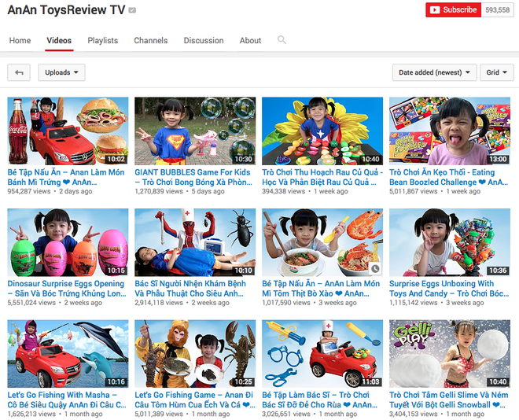Viewport: 519px width, 420px height.
Task: Click the 593,558 subscriber count
Action: pyautogui.click(x=497, y=10)
